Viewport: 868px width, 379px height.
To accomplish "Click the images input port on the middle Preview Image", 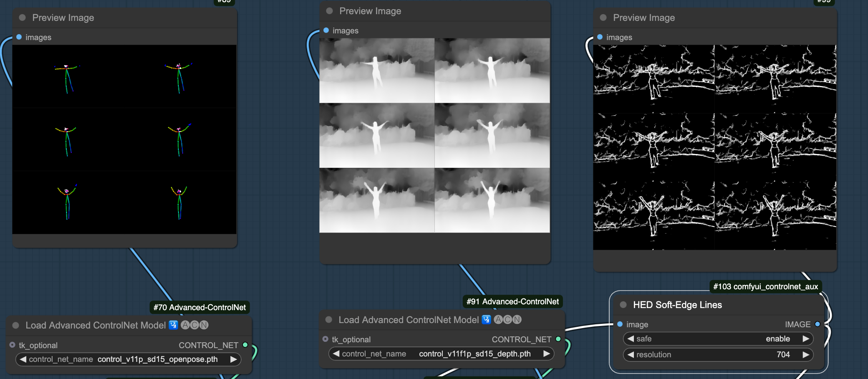I will (326, 30).
